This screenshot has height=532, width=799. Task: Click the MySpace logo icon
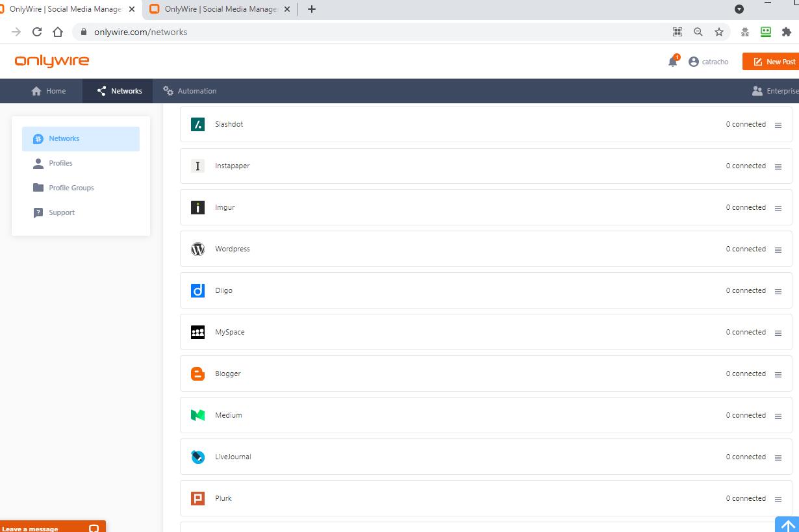(x=197, y=332)
